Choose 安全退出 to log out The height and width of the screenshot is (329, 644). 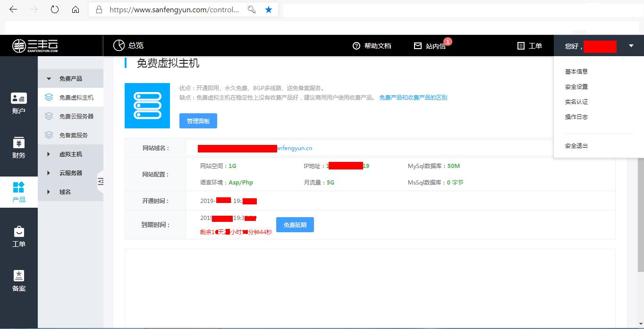pyautogui.click(x=576, y=146)
